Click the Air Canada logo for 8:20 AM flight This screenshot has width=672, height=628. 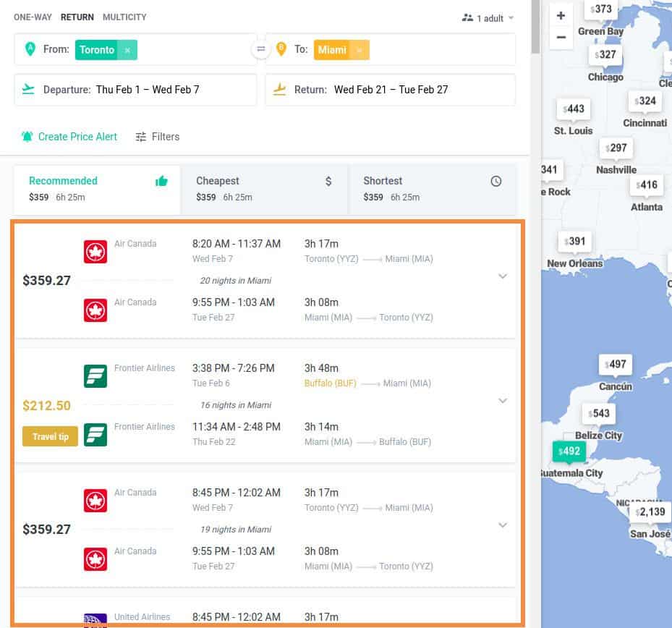tap(95, 252)
